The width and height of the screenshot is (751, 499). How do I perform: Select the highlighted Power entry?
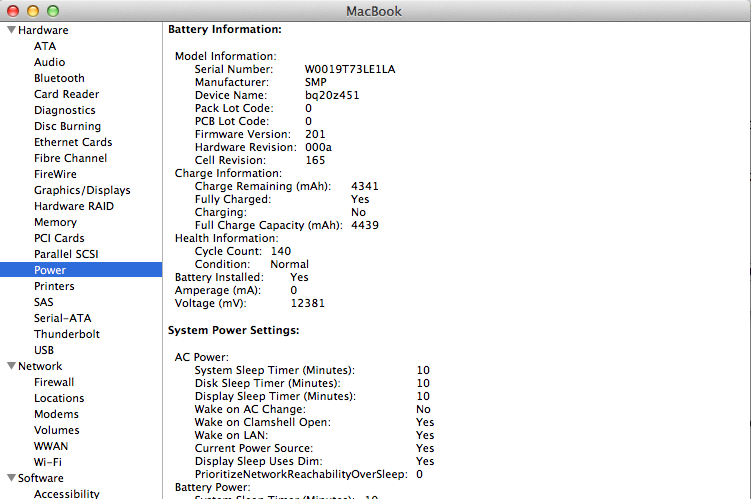click(x=81, y=270)
